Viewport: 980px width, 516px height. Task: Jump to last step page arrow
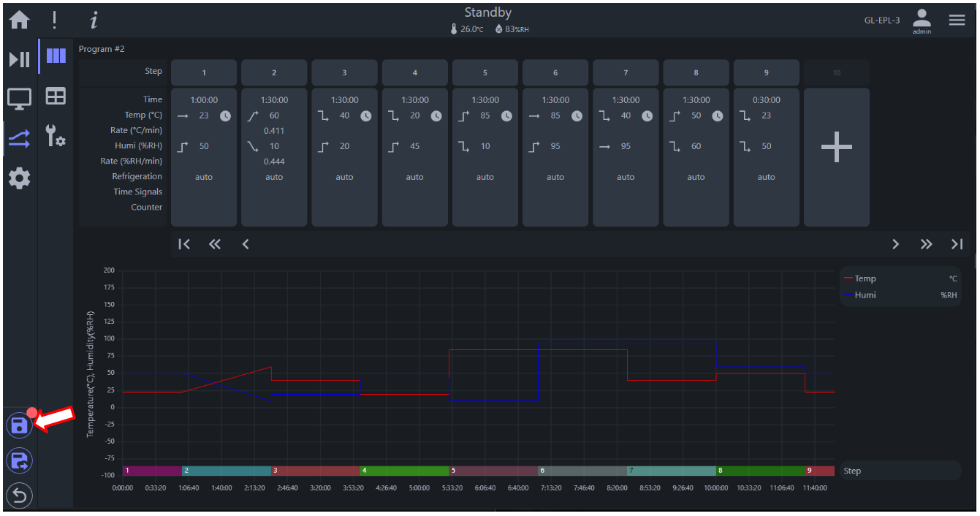point(957,244)
